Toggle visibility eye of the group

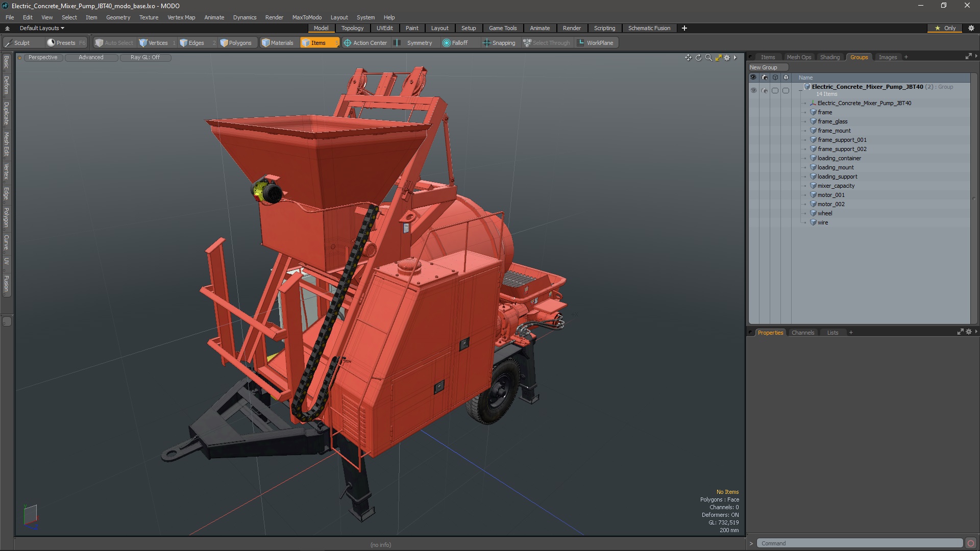(753, 90)
